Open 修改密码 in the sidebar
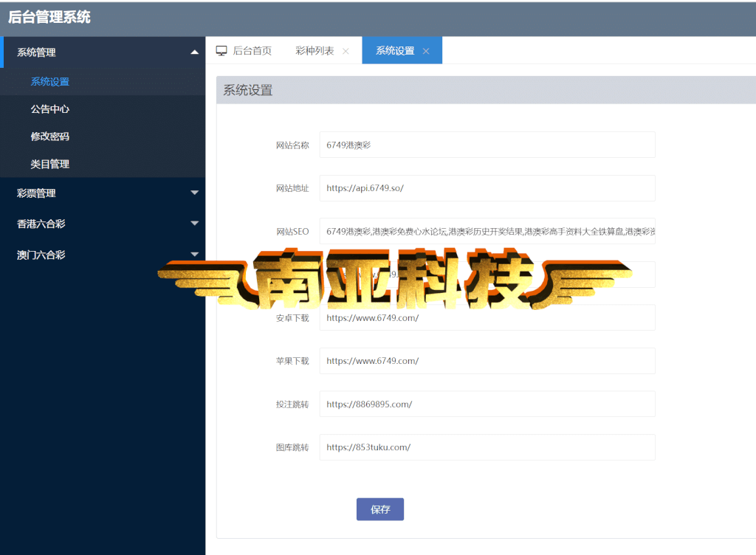The width and height of the screenshot is (756, 555). pyautogui.click(x=50, y=137)
